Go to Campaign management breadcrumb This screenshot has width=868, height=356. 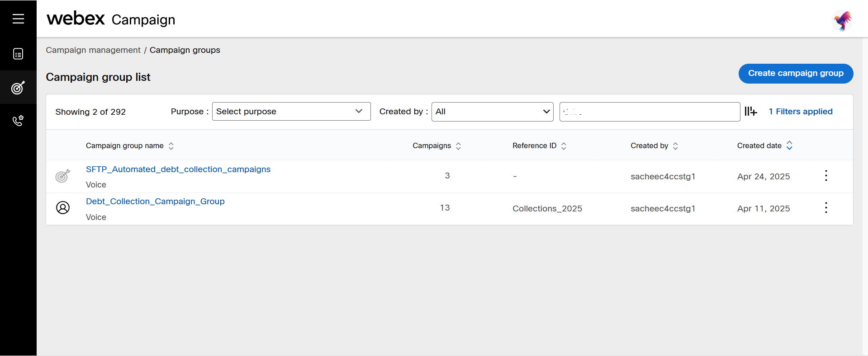tap(93, 50)
